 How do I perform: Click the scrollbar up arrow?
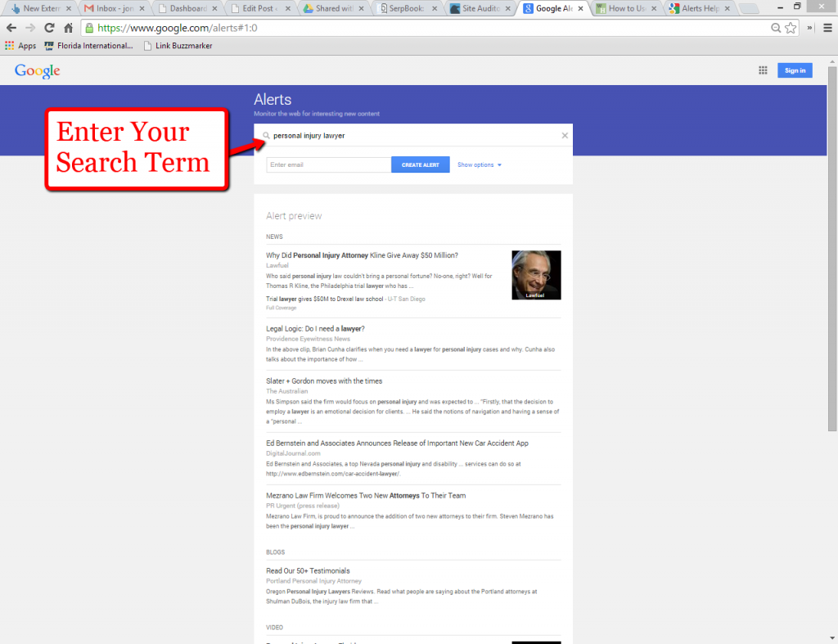click(832, 61)
